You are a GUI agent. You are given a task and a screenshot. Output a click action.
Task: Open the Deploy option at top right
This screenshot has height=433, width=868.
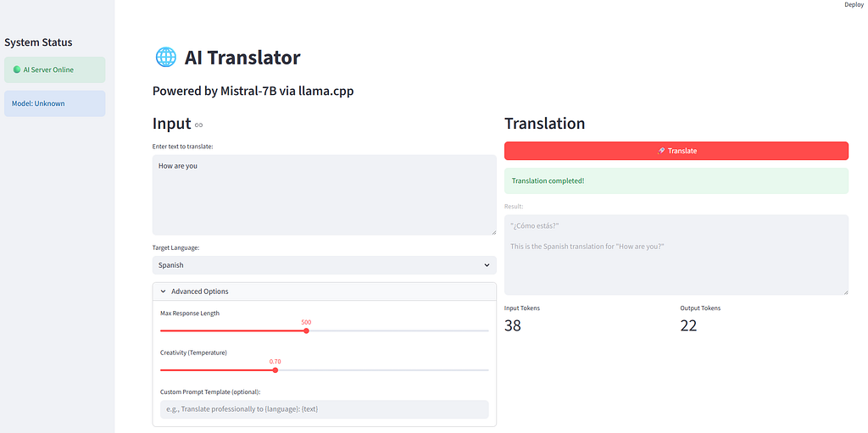(854, 5)
